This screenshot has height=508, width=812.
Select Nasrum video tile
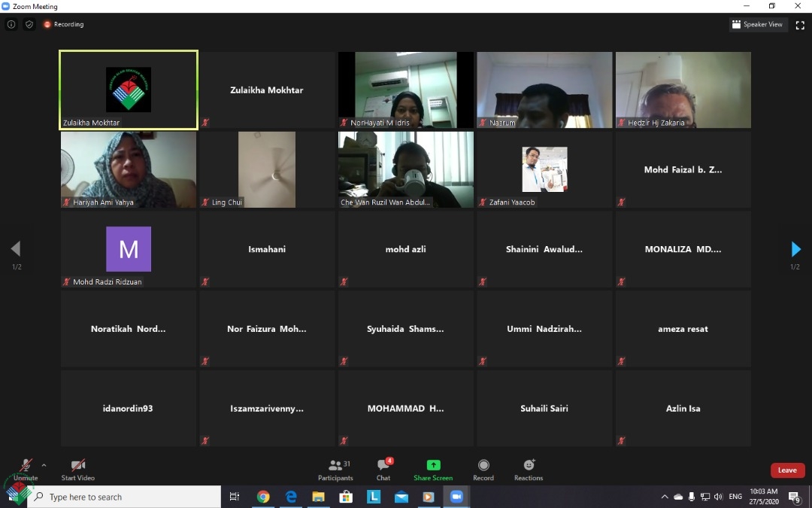[x=544, y=90]
